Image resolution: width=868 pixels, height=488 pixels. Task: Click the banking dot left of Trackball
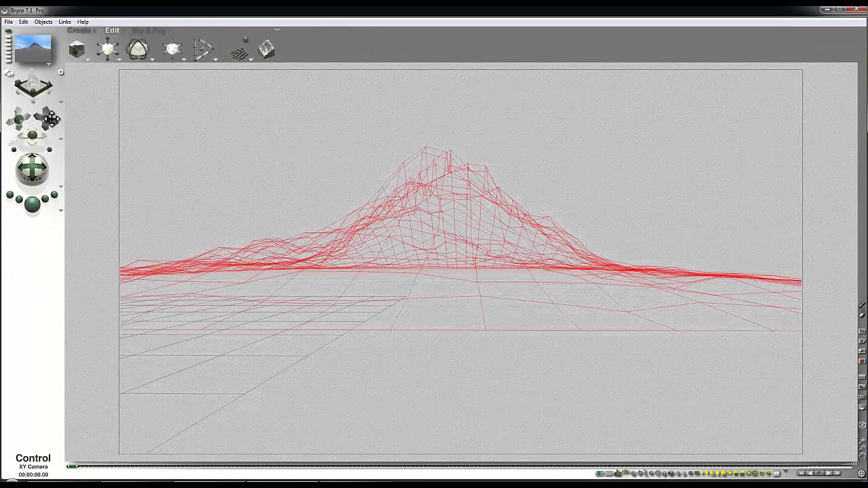[14, 149]
